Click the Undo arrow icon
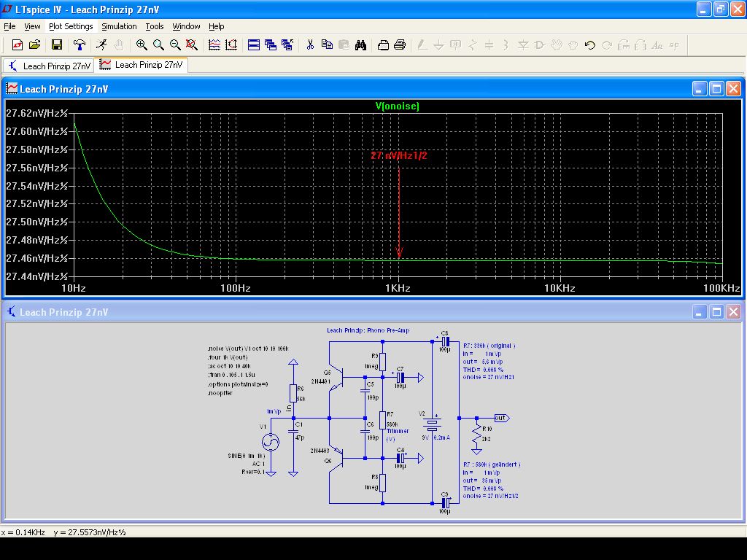 click(590, 45)
